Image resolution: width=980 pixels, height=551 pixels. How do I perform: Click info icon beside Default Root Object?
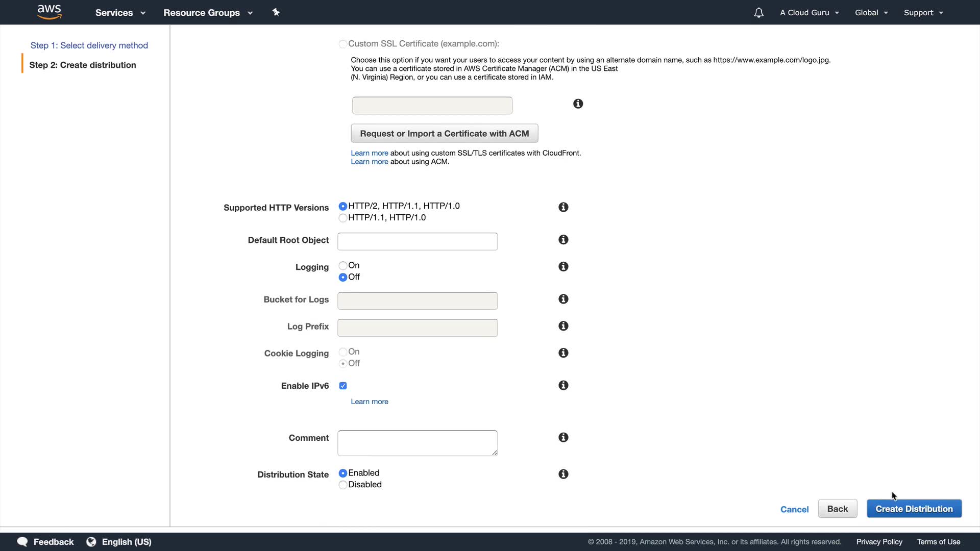[x=563, y=240]
